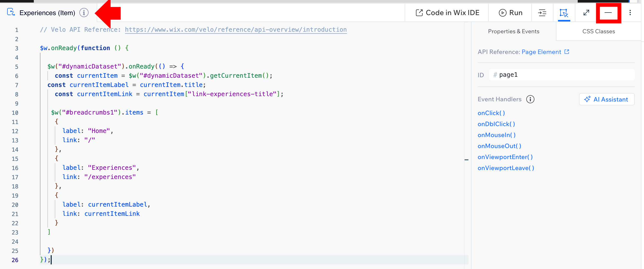Screen dimensions: 644x269
Task: Run the page code
Action: click(x=510, y=13)
